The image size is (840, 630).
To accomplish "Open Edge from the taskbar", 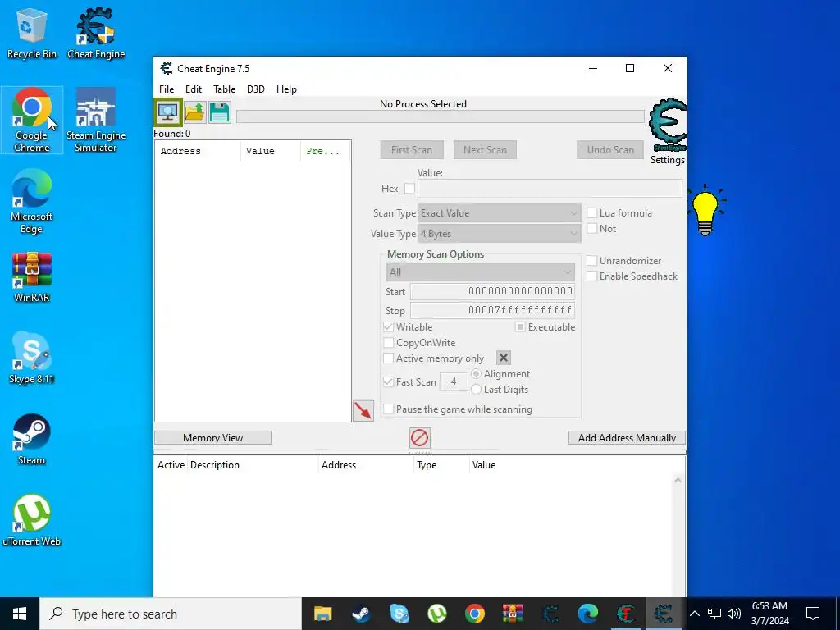I will [x=588, y=614].
